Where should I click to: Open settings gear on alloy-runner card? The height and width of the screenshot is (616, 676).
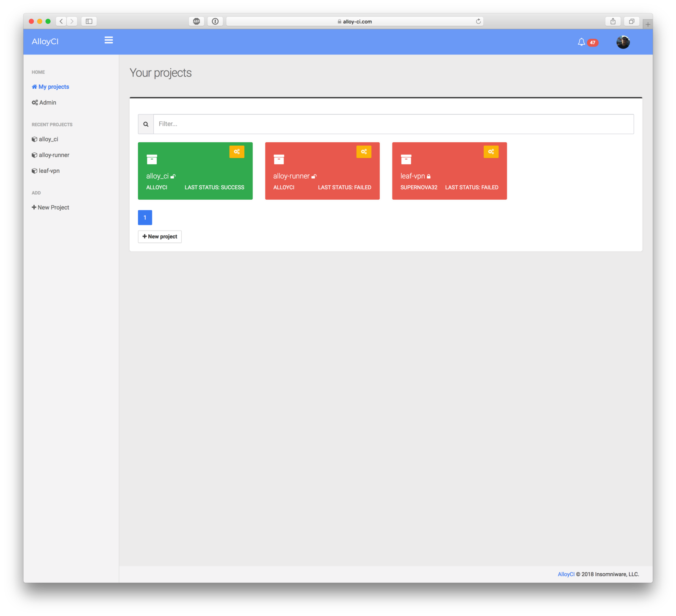tap(364, 152)
